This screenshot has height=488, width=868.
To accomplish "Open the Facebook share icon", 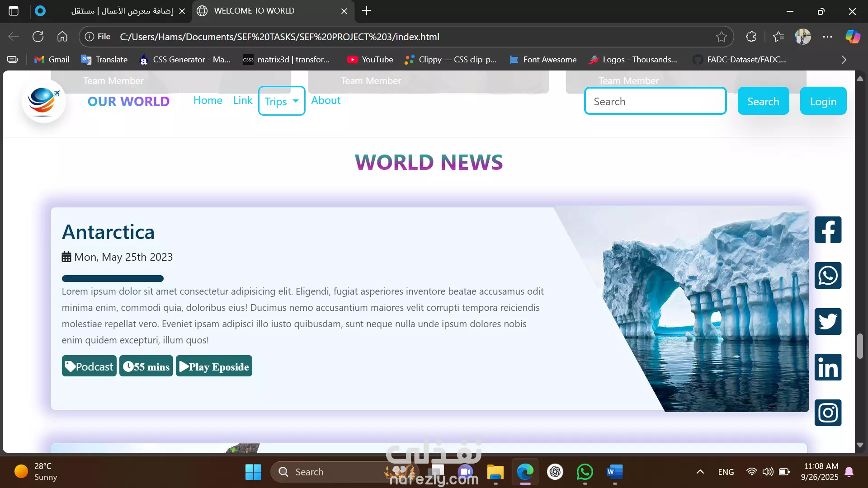I will (828, 230).
